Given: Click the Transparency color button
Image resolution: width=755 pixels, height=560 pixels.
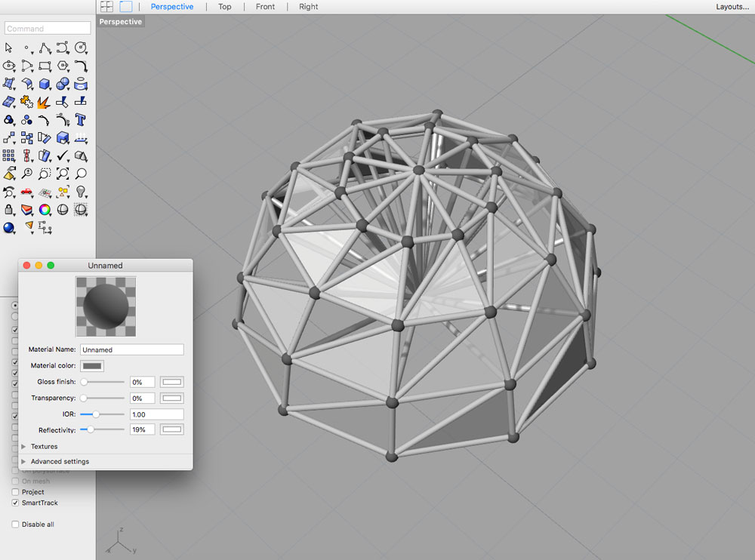Looking at the screenshot, I should click(172, 398).
